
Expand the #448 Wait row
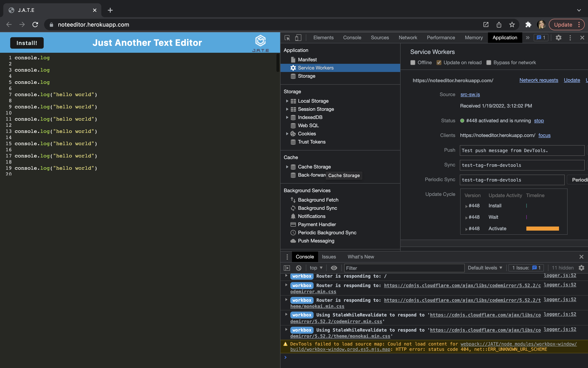[466, 217]
